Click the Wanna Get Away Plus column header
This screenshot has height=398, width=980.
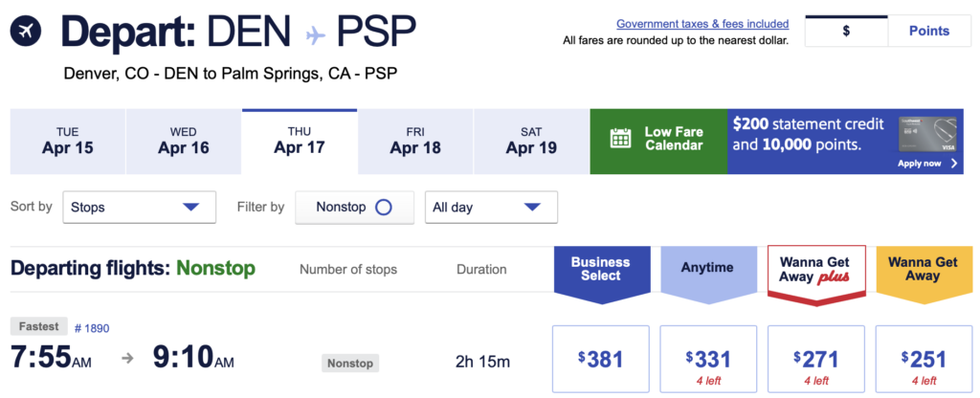click(816, 270)
